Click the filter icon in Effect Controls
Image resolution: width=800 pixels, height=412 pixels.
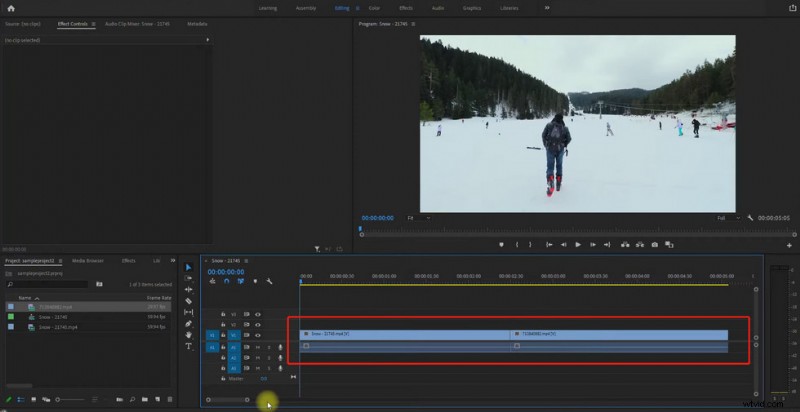317,249
